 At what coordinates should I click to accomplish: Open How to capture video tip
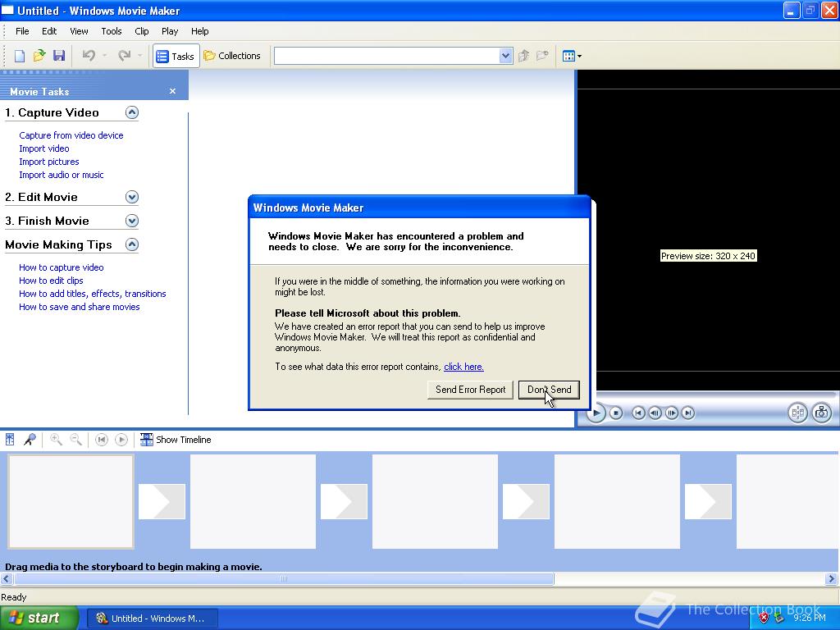61,267
